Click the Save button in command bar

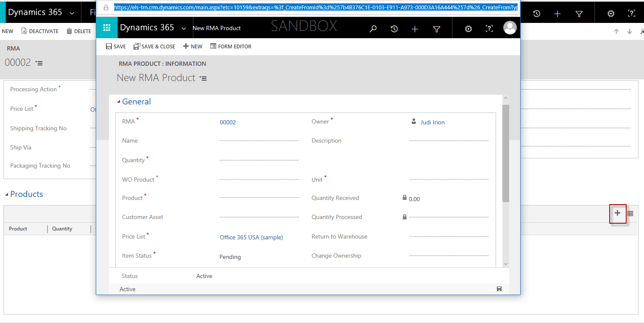tap(116, 46)
